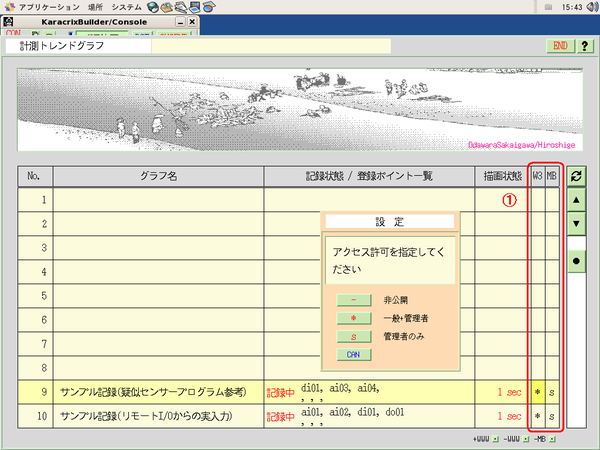Click the volume speaker icon in system tray

click(592, 7)
